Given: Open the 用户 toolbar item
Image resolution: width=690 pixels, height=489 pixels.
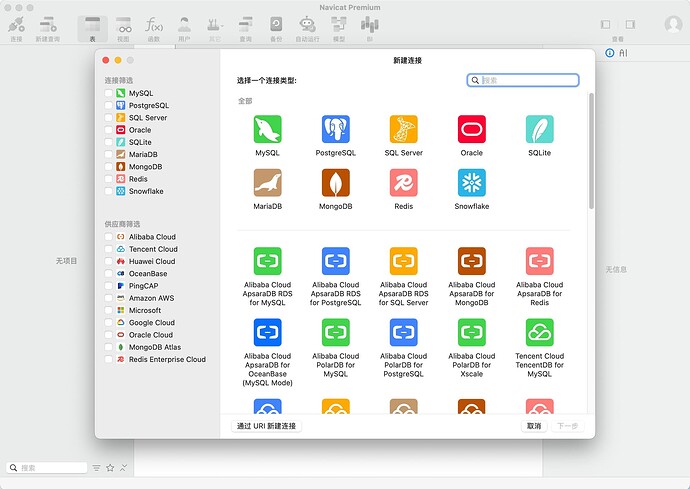Looking at the screenshot, I should (184, 29).
